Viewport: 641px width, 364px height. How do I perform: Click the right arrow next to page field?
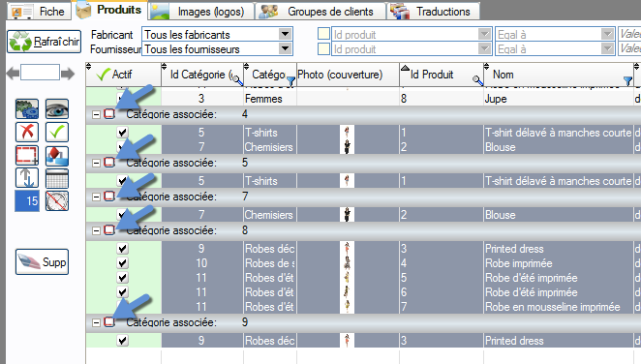[68, 74]
